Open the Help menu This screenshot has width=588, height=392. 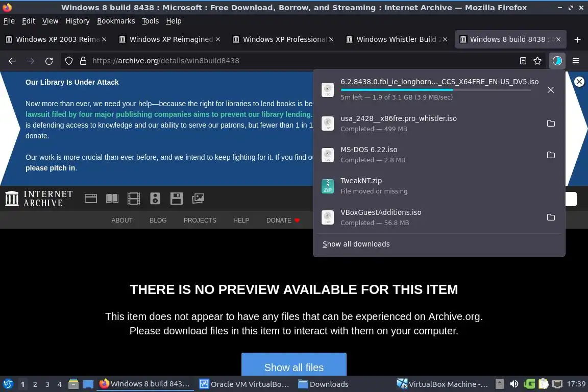(174, 21)
